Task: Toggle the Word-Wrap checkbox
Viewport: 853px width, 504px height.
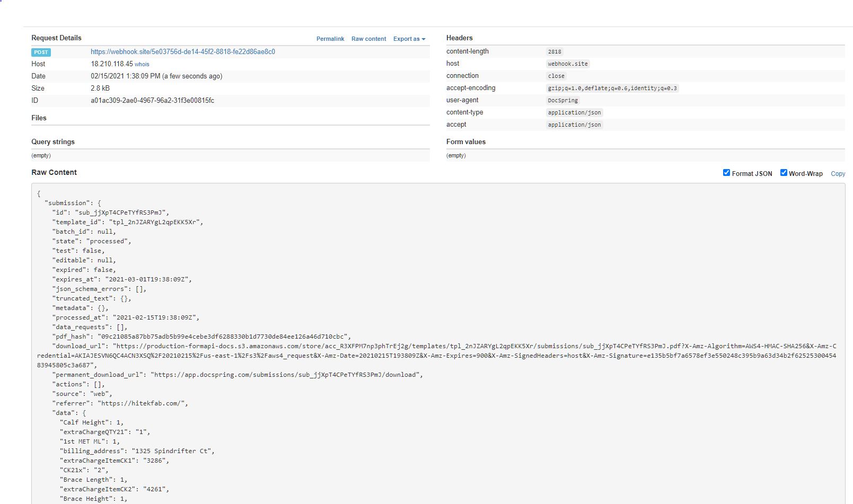Action: tap(784, 173)
